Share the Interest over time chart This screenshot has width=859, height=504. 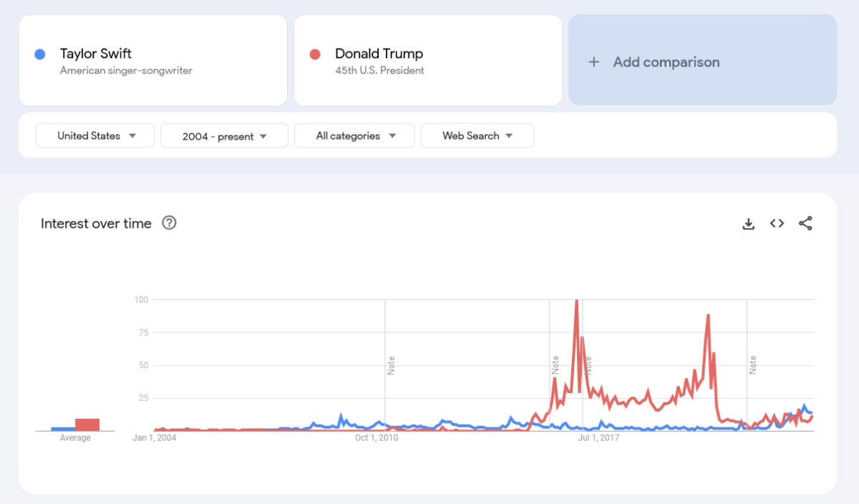(x=805, y=223)
